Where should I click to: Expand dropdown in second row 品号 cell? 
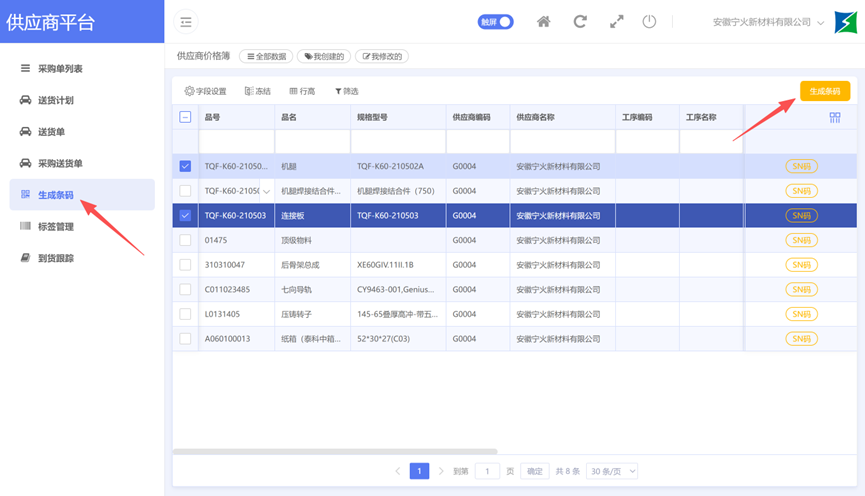266,191
